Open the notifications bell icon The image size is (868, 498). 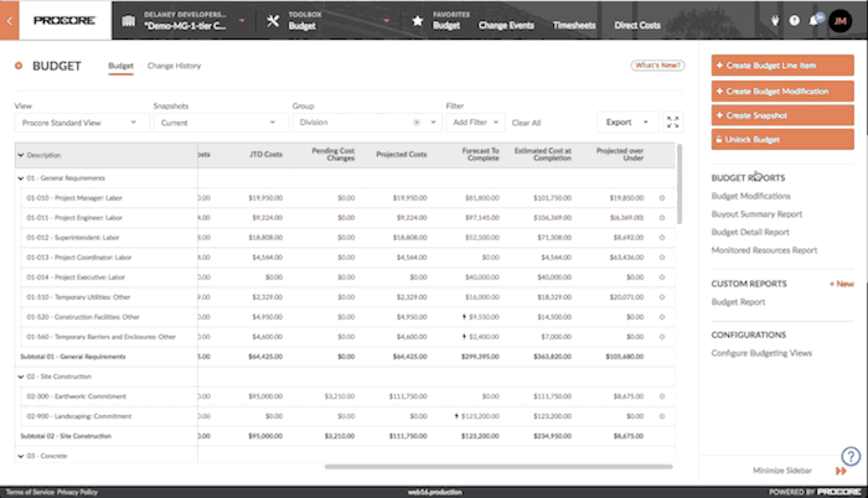[813, 20]
